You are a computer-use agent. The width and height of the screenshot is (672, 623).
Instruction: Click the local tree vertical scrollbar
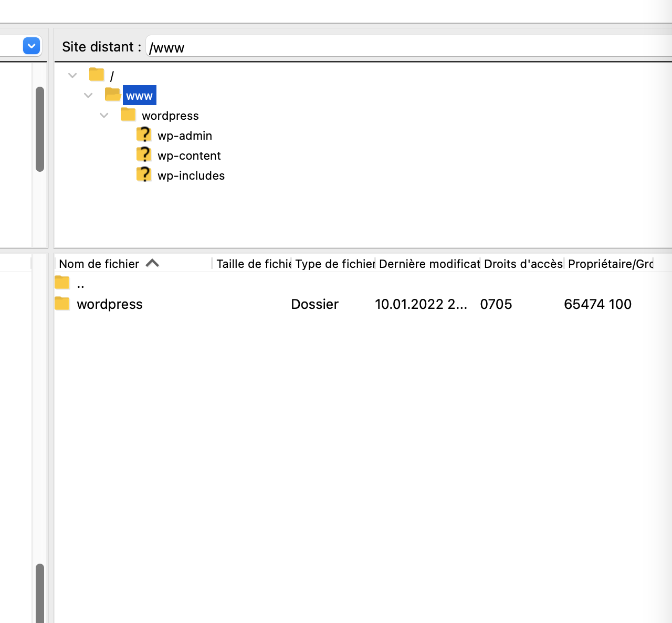[x=40, y=129]
